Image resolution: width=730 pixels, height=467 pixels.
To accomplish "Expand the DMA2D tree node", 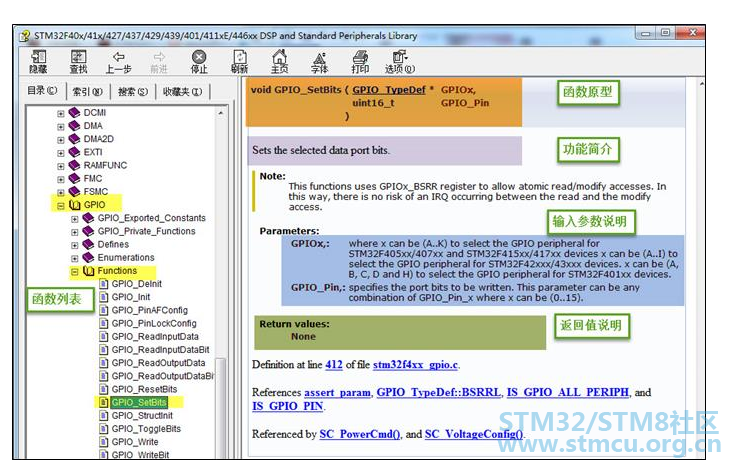I will coord(61,139).
